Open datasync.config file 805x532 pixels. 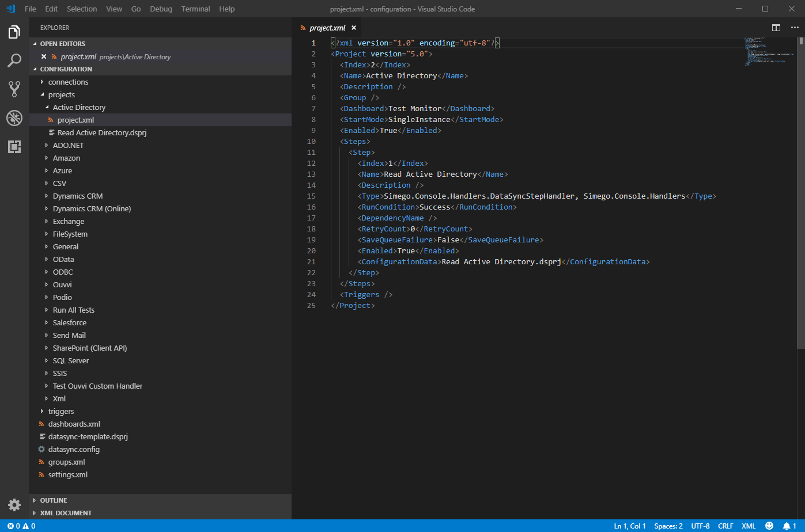(74, 449)
